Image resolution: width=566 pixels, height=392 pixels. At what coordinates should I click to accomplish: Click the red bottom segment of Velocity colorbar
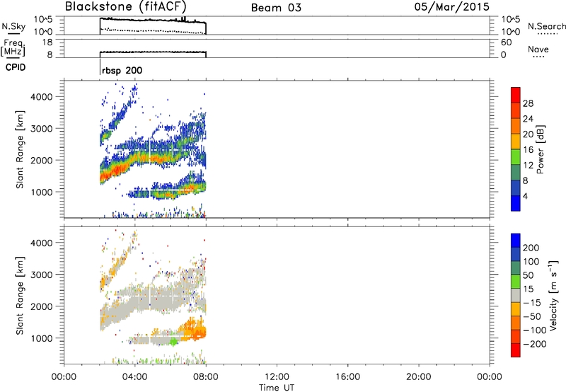click(x=516, y=350)
